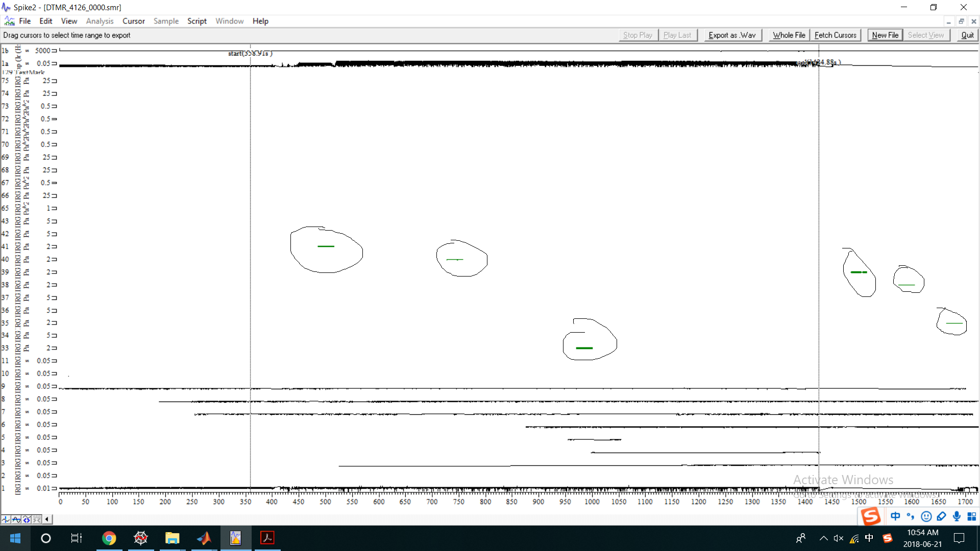This screenshot has width=980, height=551.
Task: Click the Spike2 logo beside the File menu
Action: (9, 21)
